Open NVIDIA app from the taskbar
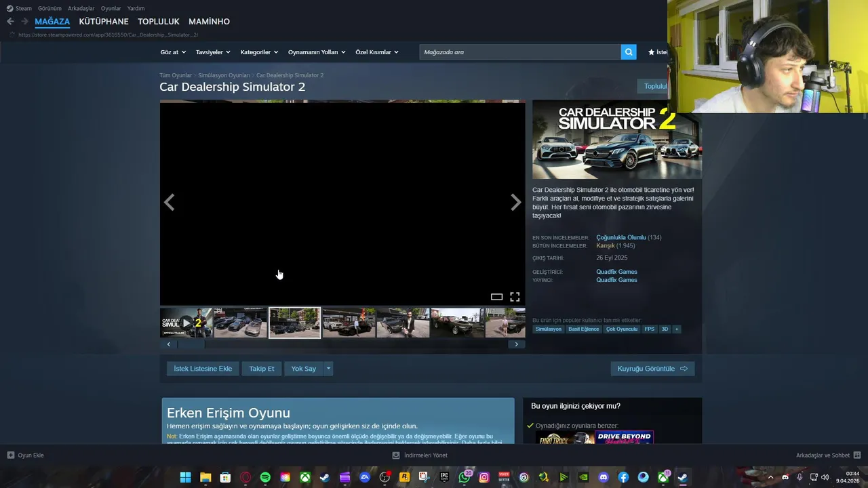 pos(583,477)
